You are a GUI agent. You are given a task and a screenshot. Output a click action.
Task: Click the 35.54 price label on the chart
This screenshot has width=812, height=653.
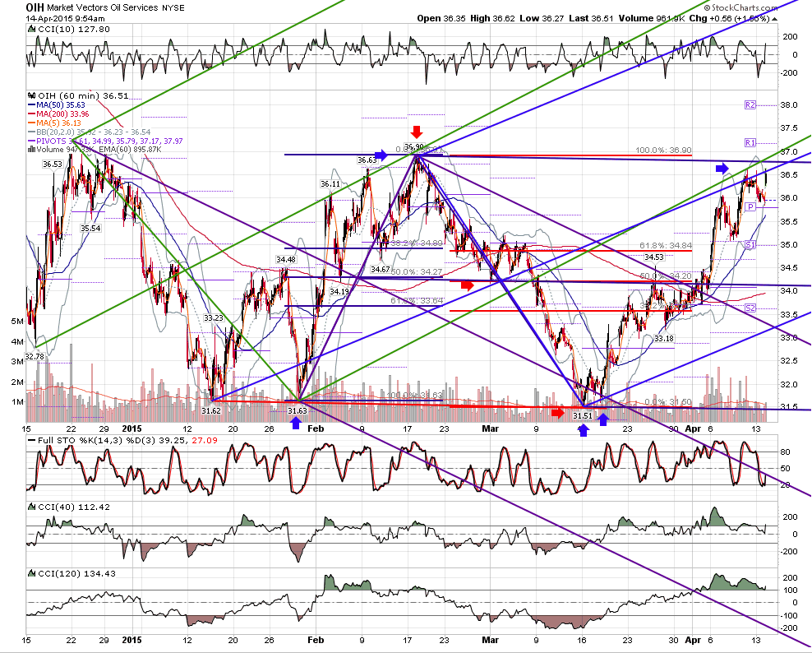point(90,228)
